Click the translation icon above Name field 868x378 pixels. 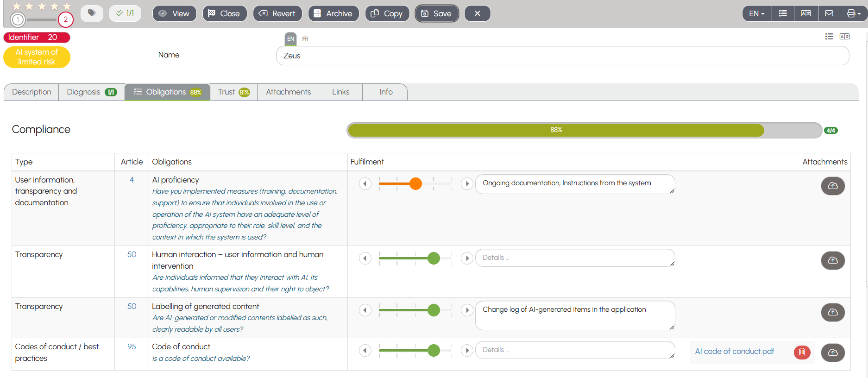click(844, 37)
